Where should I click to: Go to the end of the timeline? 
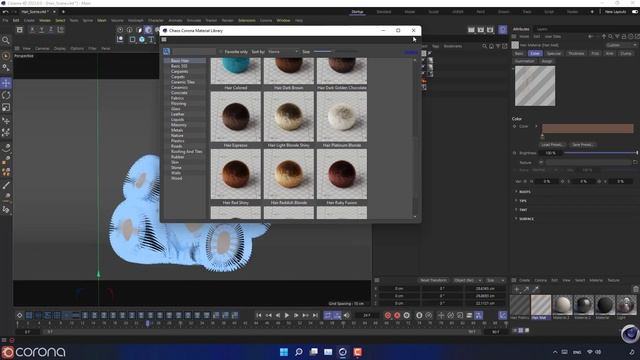315,315
